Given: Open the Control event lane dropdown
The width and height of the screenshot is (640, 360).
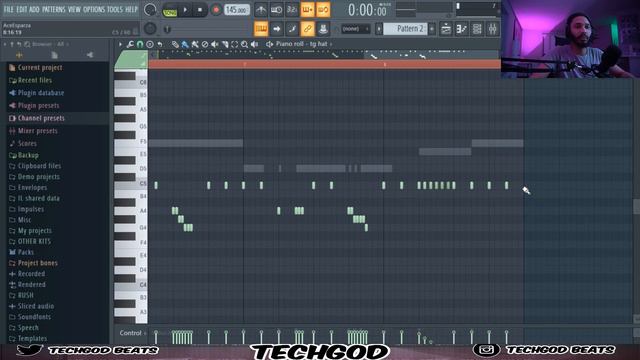Looking at the screenshot, I should (x=132, y=333).
